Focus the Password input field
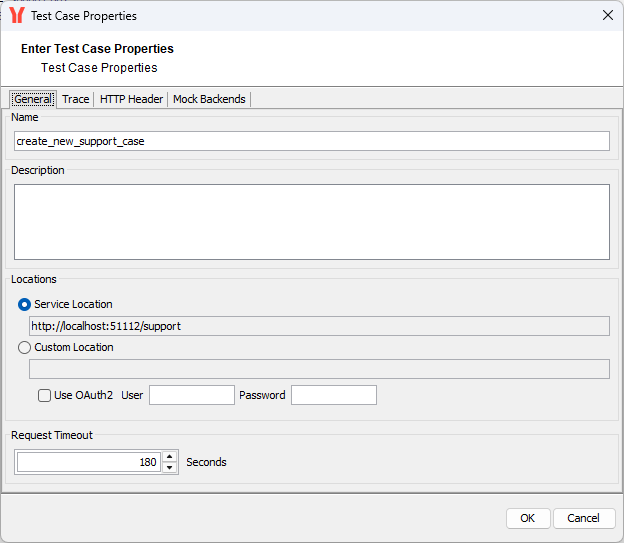 pyautogui.click(x=333, y=395)
